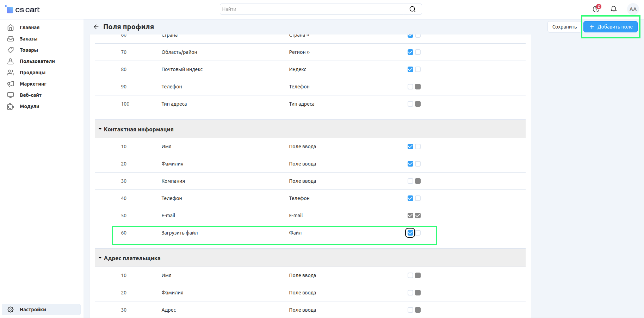This screenshot has width=644, height=318.
Task: Collapse the Адрес плательщика section
Action: point(100,258)
